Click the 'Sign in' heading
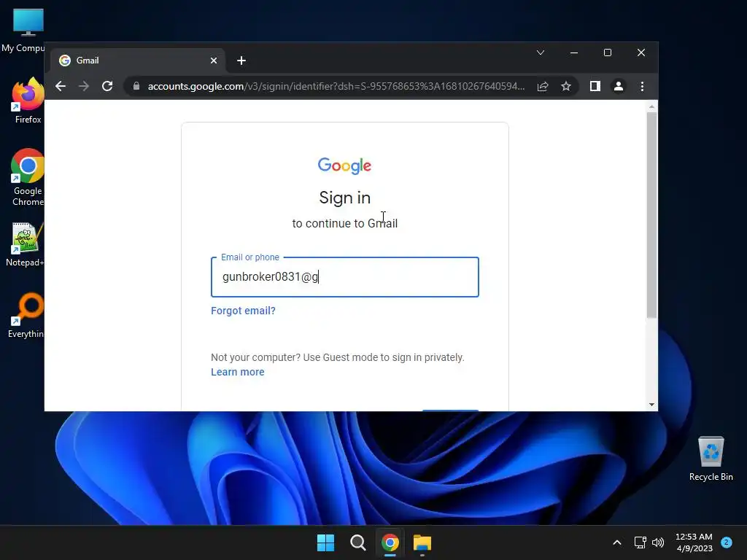This screenshot has width=747, height=560. click(x=345, y=198)
